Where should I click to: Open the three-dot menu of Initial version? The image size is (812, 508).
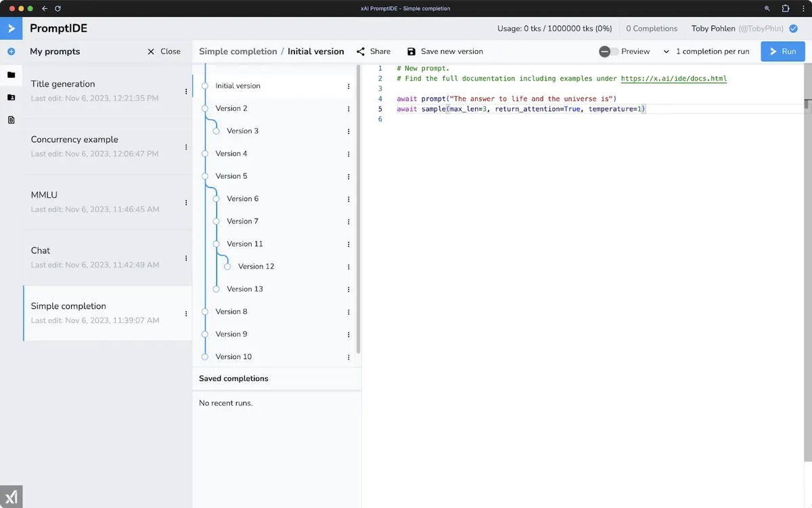click(x=348, y=87)
